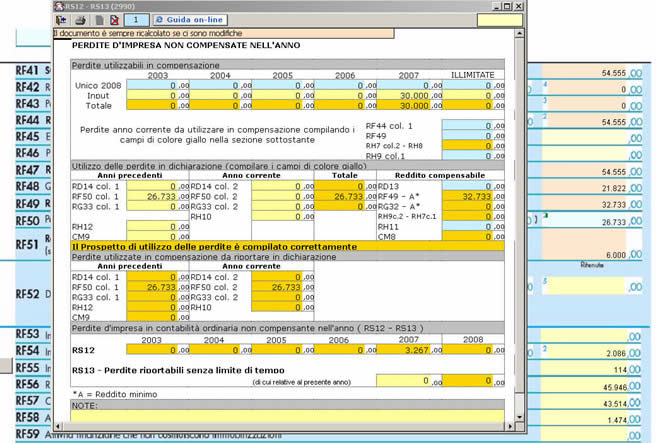This screenshot has width=656, height=443.
Task: Click the Totale cell showing 26.733
Action: 339,197
